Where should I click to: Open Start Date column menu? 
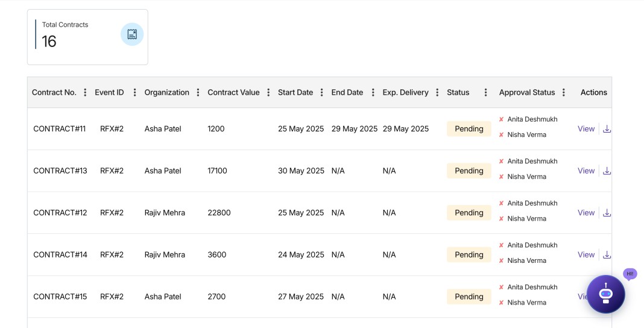pyautogui.click(x=321, y=92)
